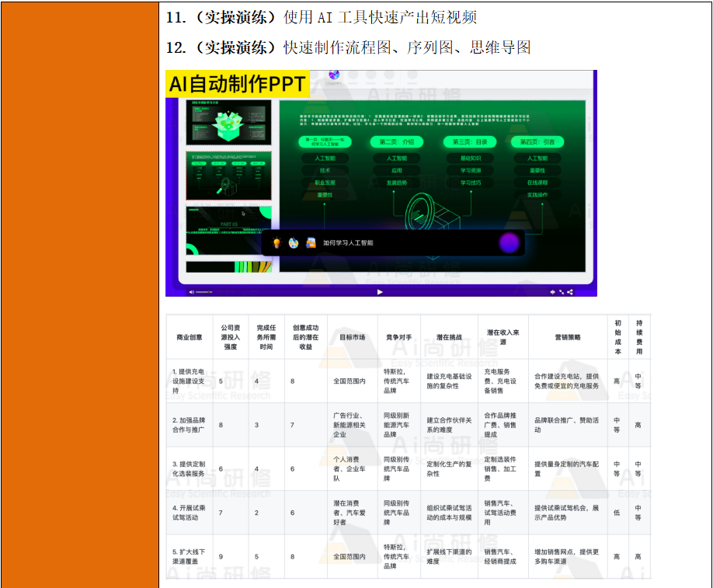Click the purple orb send button

(x=510, y=243)
